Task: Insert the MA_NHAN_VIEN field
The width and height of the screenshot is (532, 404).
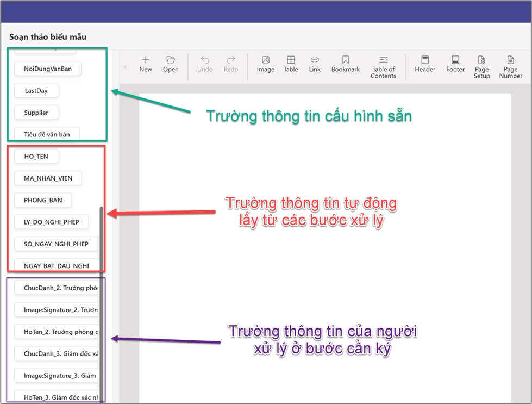Action: (48, 178)
